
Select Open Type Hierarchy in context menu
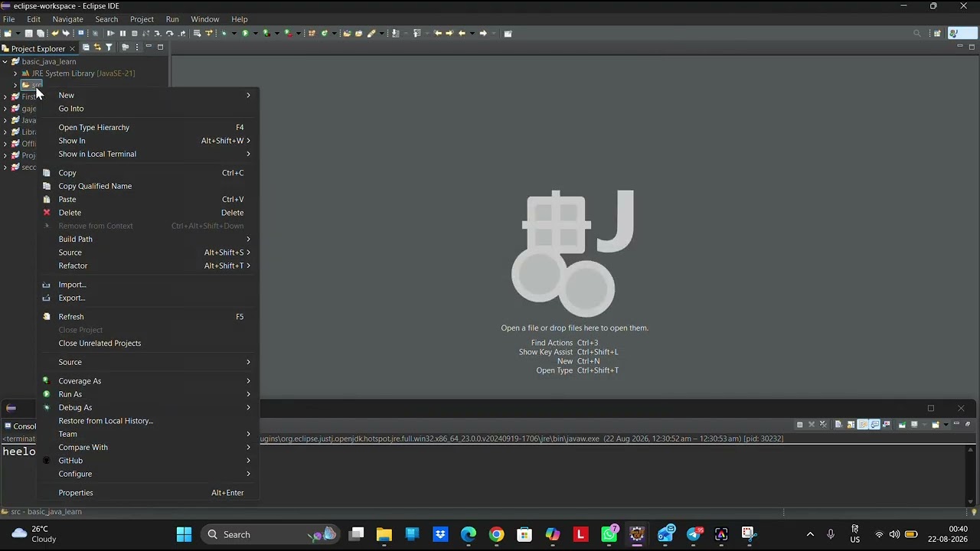pos(149,128)
